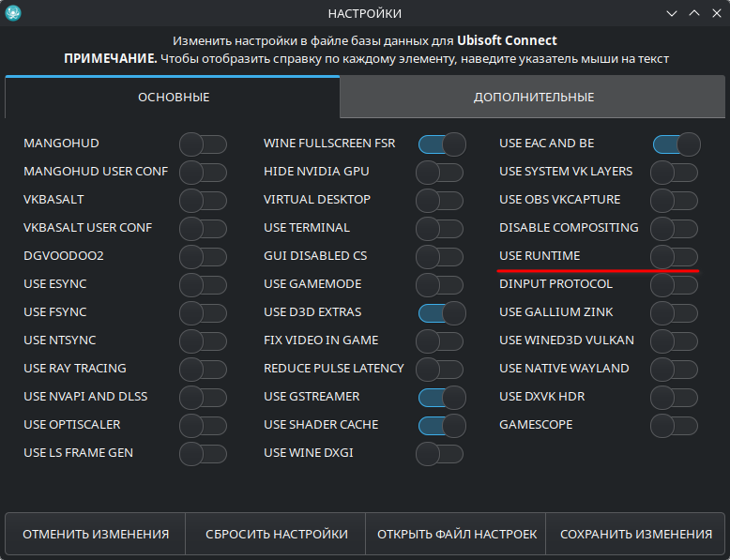
Task: Disable WINE FULLSCREEN FSR switch
Action: pos(442,144)
